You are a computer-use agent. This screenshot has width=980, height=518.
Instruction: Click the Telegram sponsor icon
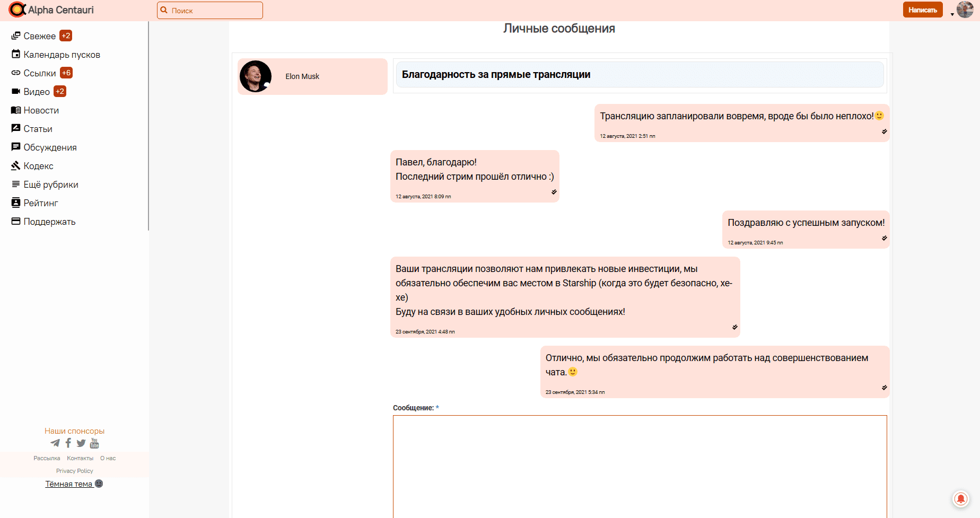[55, 443]
